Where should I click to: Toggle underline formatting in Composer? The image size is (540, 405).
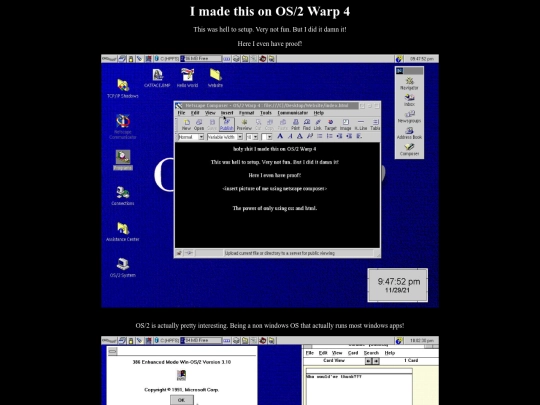300,136
